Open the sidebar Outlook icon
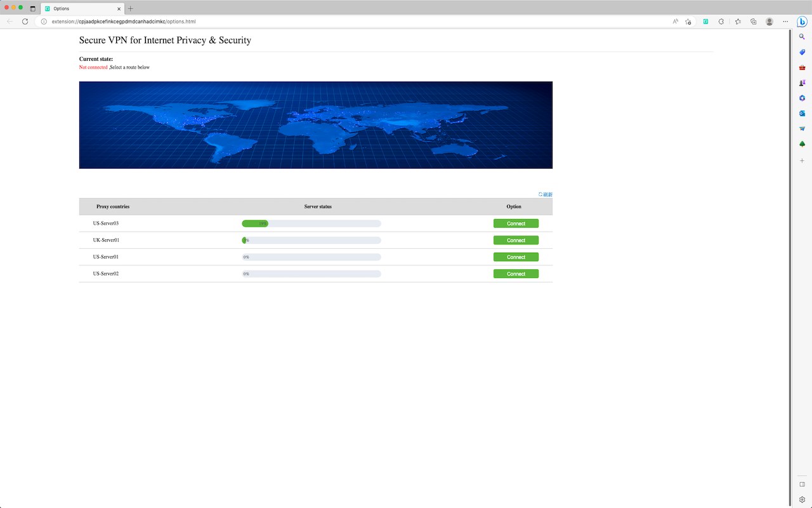Screen dimensions: 812x508 click(x=802, y=113)
